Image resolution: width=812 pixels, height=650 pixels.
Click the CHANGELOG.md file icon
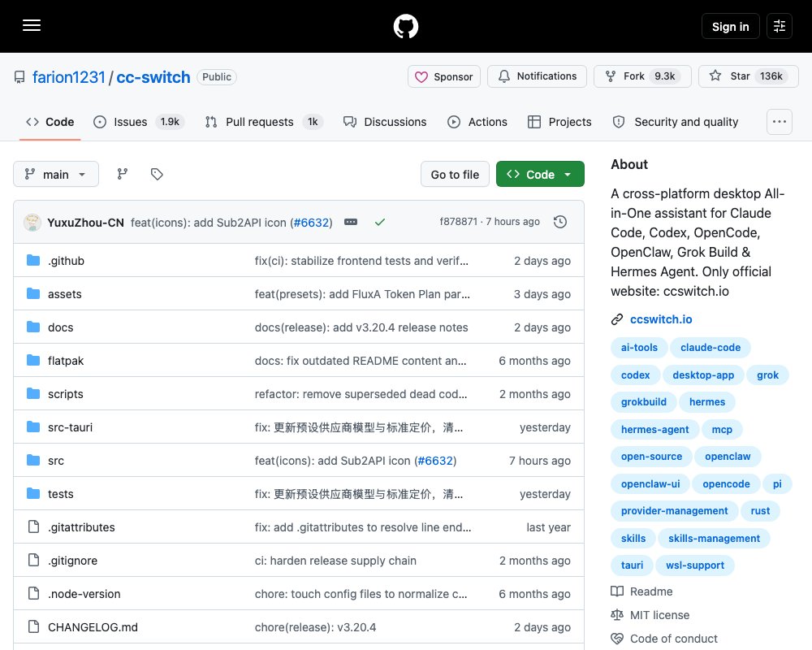[x=33, y=626]
